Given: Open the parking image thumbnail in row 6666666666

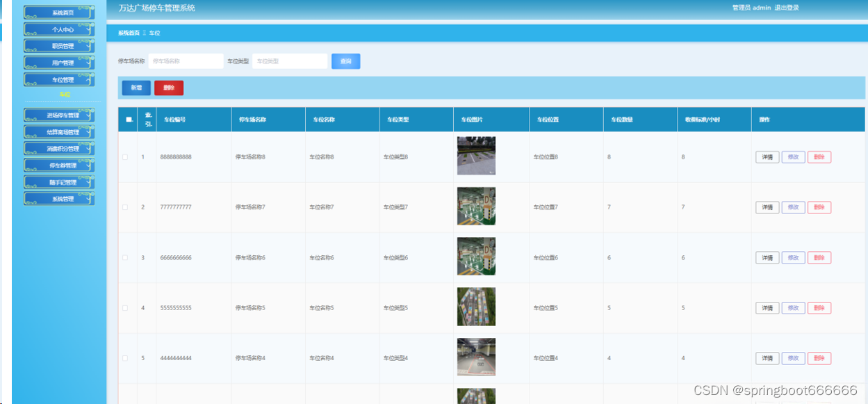Looking at the screenshot, I should [476, 256].
